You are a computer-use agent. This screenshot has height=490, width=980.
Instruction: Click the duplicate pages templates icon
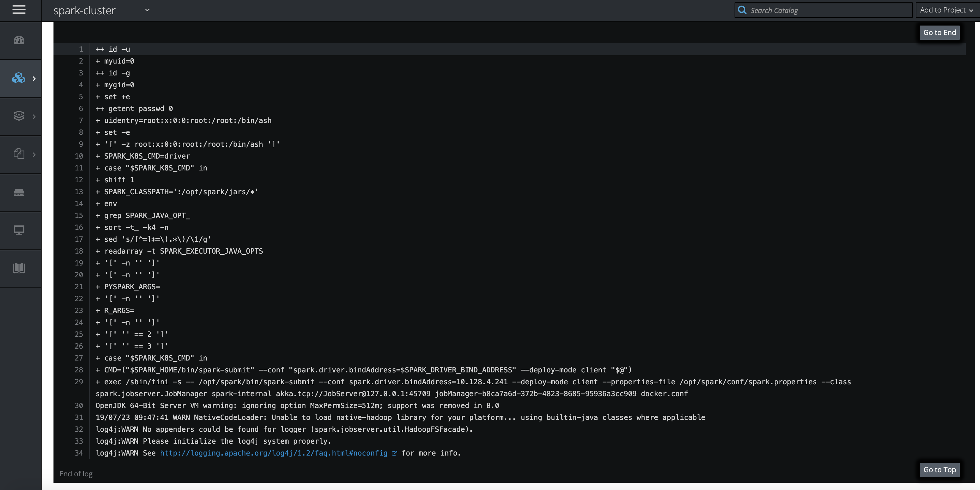pyautogui.click(x=19, y=154)
